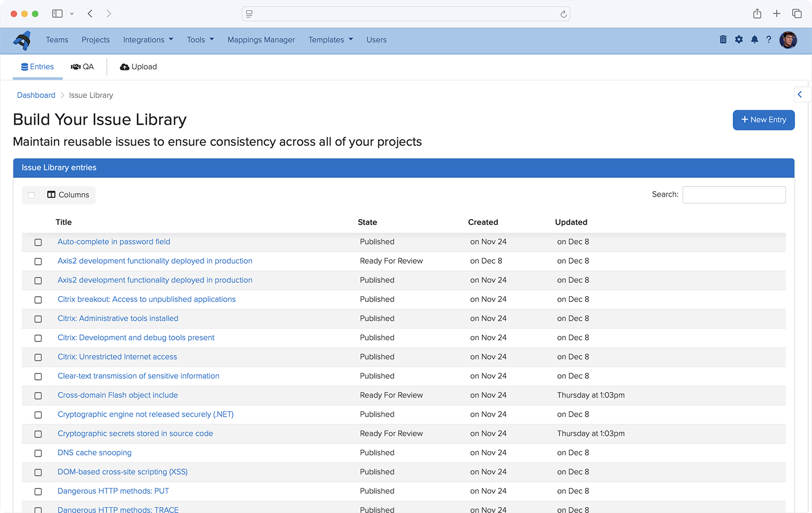Screen dimensions: 812x513
Task: Click the New Entry button
Action: 764,120
